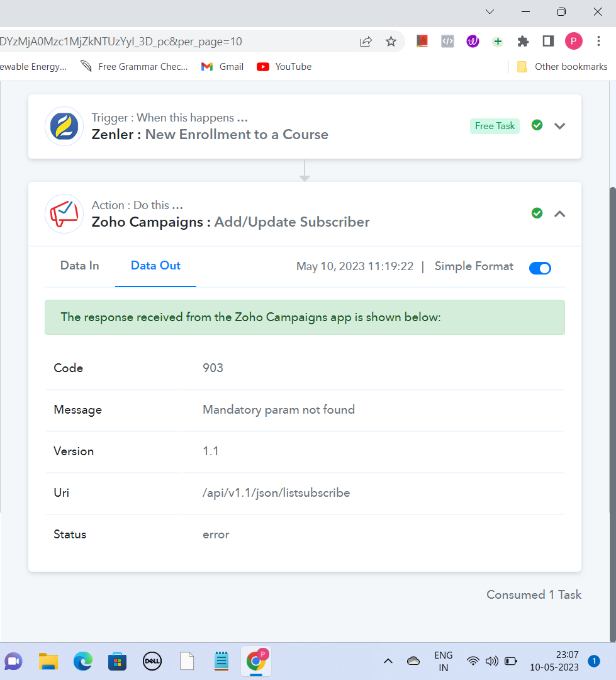Click the 'Add/Update Subscriber' action title
This screenshot has height=680, width=616.
coord(292,222)
